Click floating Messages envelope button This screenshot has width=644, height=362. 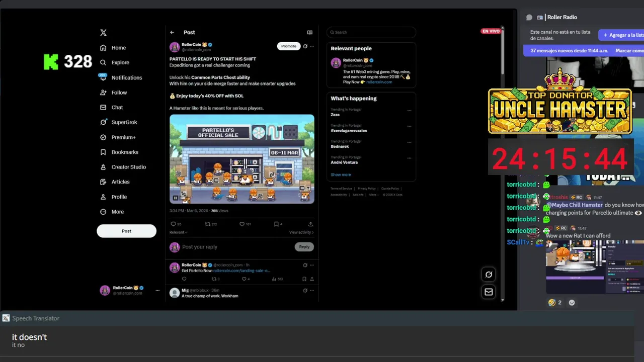pos(489,292)
